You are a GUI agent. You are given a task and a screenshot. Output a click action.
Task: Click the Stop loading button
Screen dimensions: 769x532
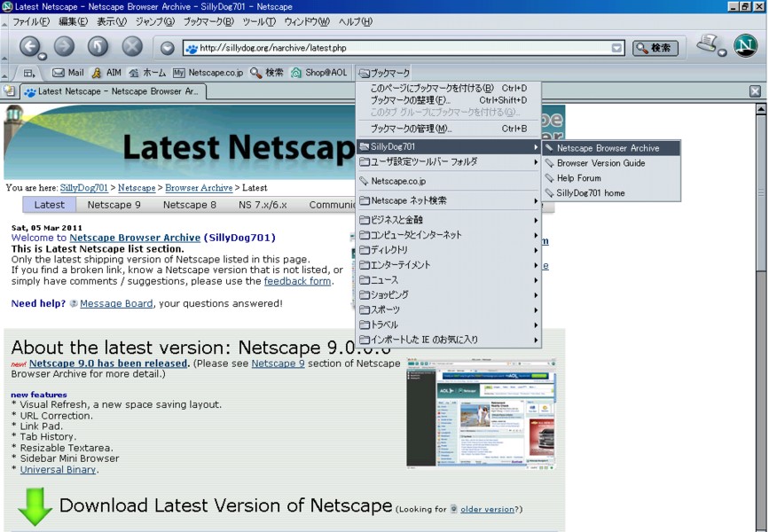(x=132, y=47)
